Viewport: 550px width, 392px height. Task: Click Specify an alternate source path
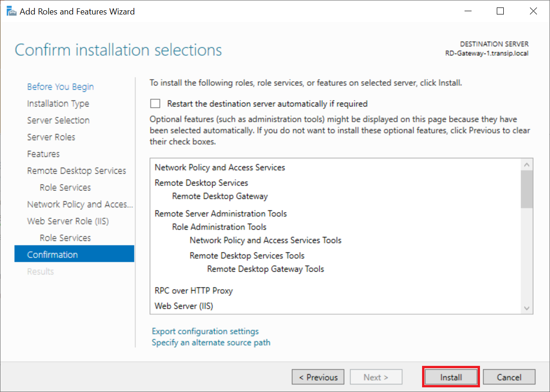[x=211, y=343]
